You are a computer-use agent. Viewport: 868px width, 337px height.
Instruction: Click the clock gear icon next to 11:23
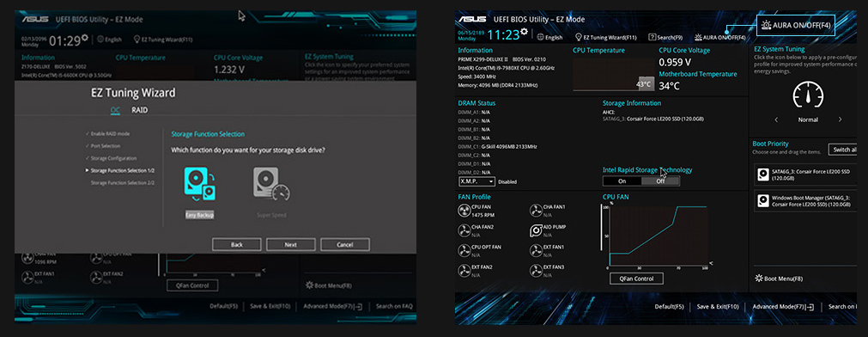(524, 32)
